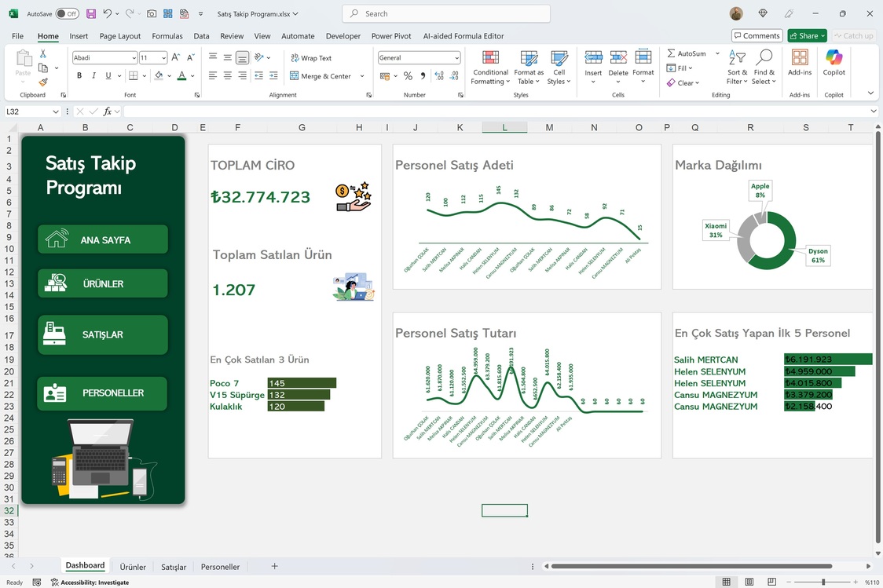Toggle Top Align vertical alignment

pyautogui.click(x=212, y=57)
